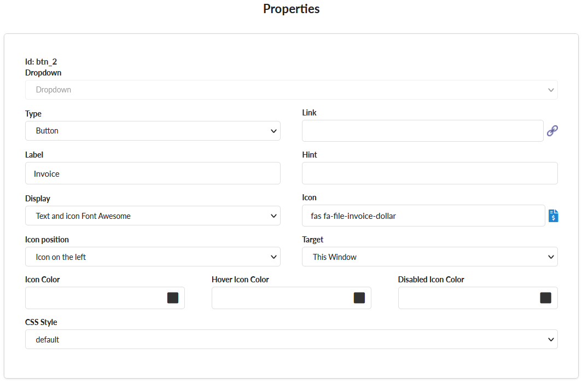Screen dimensions: 588x383
Task: Open the CSS Style dropdown set to default
Action: pos(291,339)
